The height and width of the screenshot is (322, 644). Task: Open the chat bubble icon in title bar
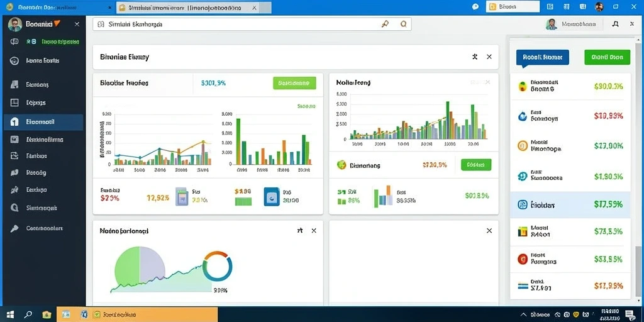475,6
